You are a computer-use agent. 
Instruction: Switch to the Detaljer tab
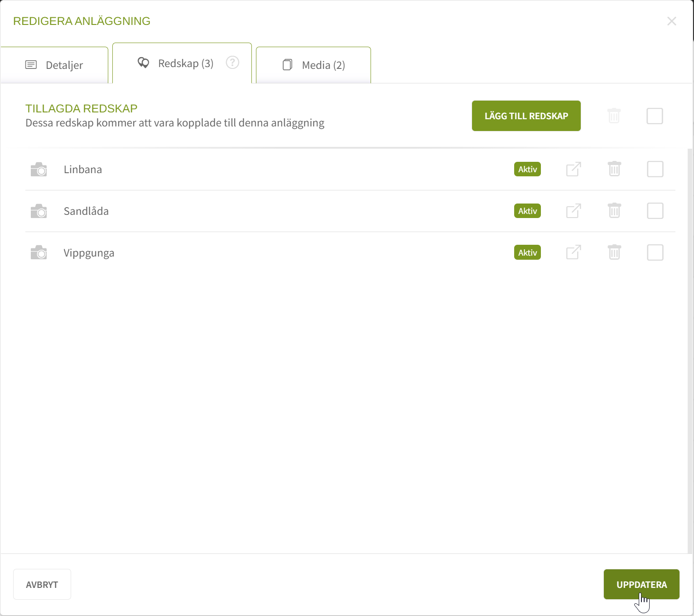tap(54, 65)
